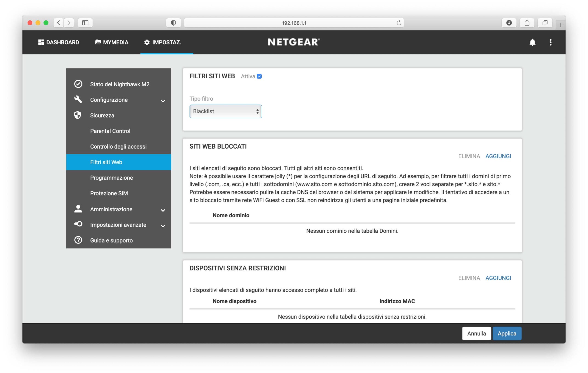Screen dimensions: 588x373
Task: Click AGGIUNGI under Siti Web Bloccati
Action: [498, 156]
